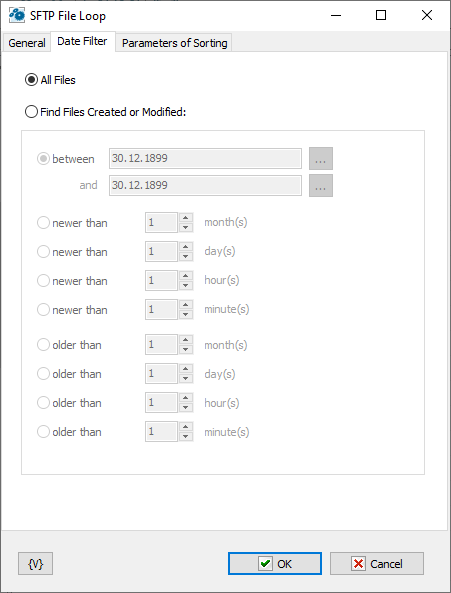
Task: Increase newer than month(s) value
Action: [x=185, y=218]
